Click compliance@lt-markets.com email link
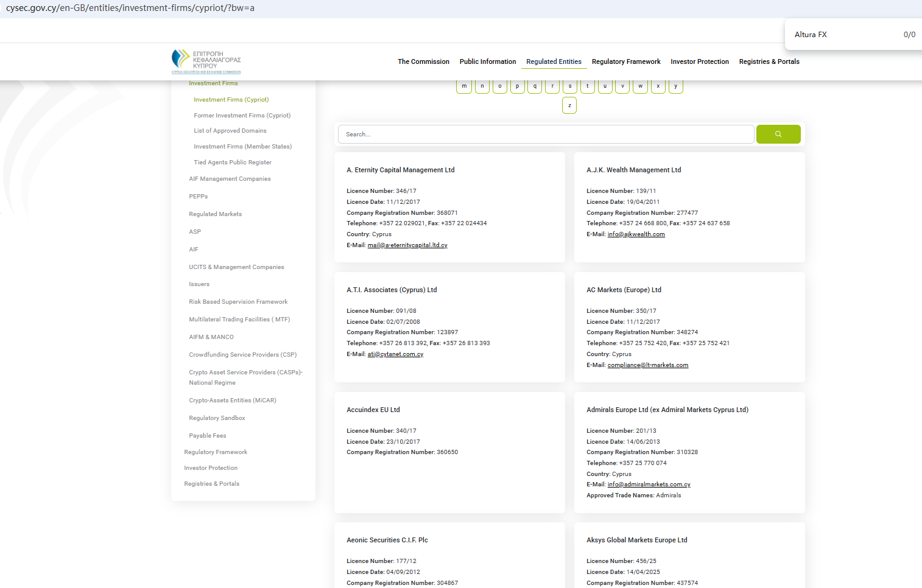Screen dimensions: 922x588 click(647, 365)
